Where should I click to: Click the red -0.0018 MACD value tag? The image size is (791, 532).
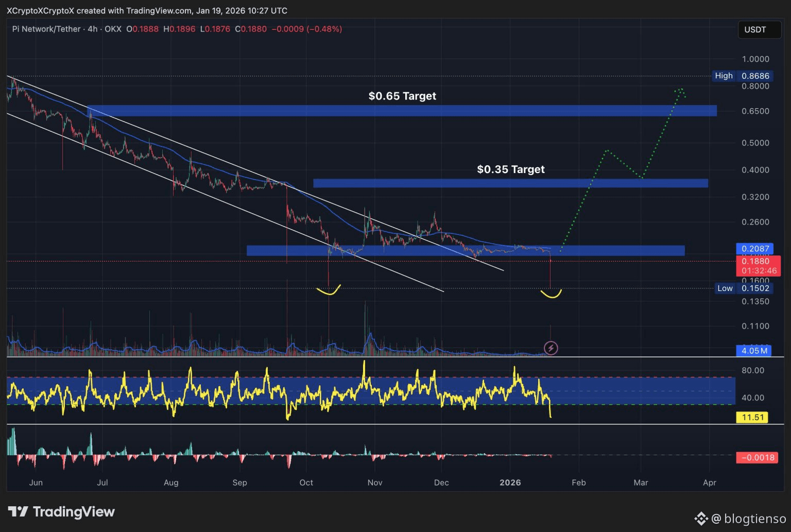[757, 457]
